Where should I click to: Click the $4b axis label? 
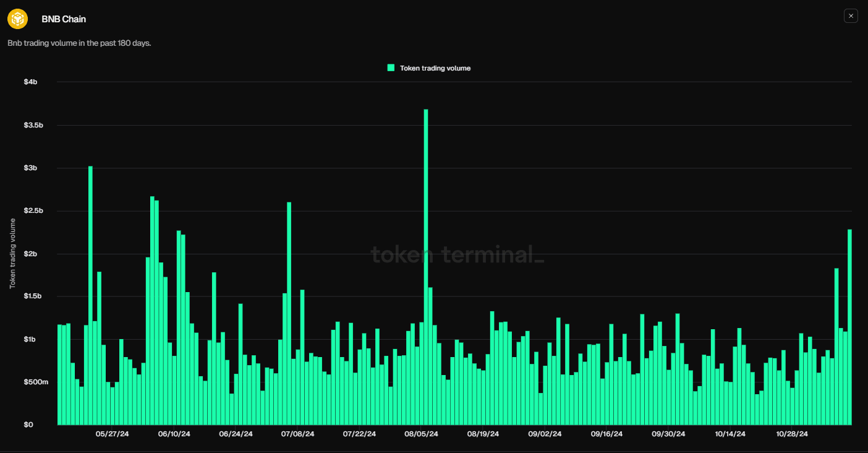30,81
